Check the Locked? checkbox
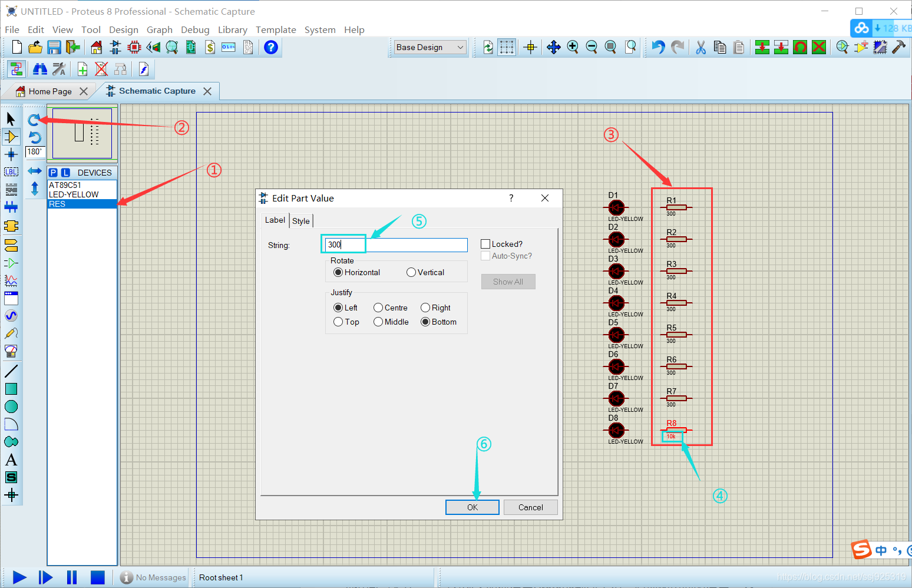This screenshot has width=912, height=588. pos(485,244)
